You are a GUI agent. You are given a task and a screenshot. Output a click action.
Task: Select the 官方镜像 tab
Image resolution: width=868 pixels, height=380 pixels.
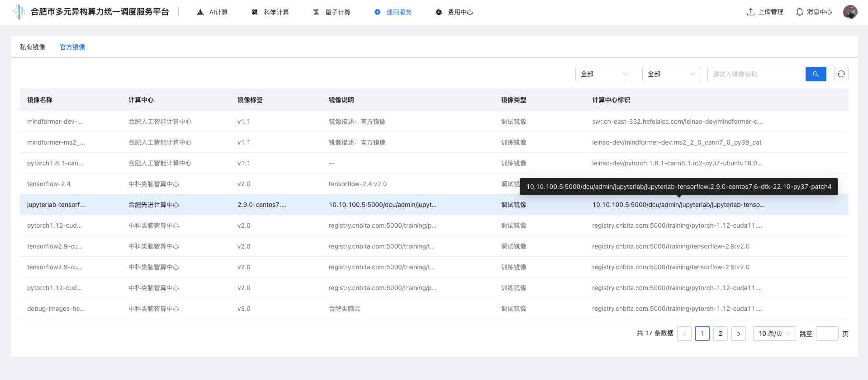pyautogui.click(x=72, y=47)
